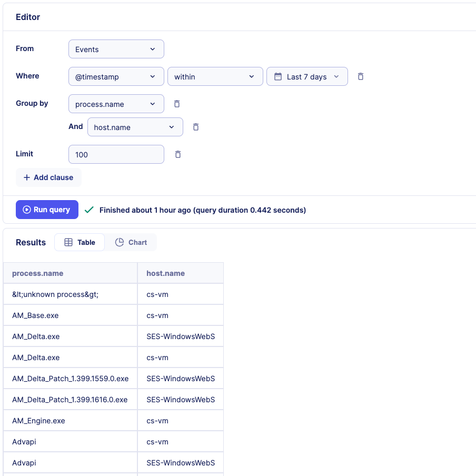
Task: Select cs-vm host in AM_Engine.exe row
Action: tap(180, 420)
